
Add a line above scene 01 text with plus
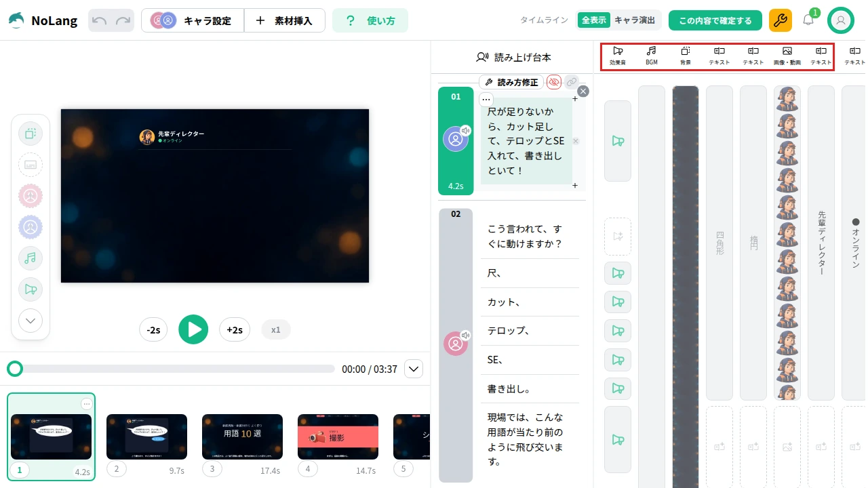575,99
